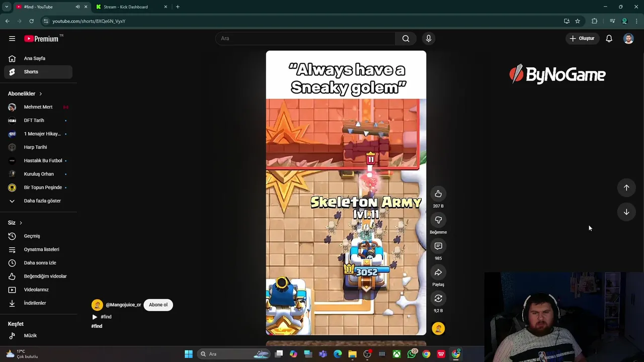
Task: Open the @Mangojuice_cr channel link
Action: click(x=123, y=305)
